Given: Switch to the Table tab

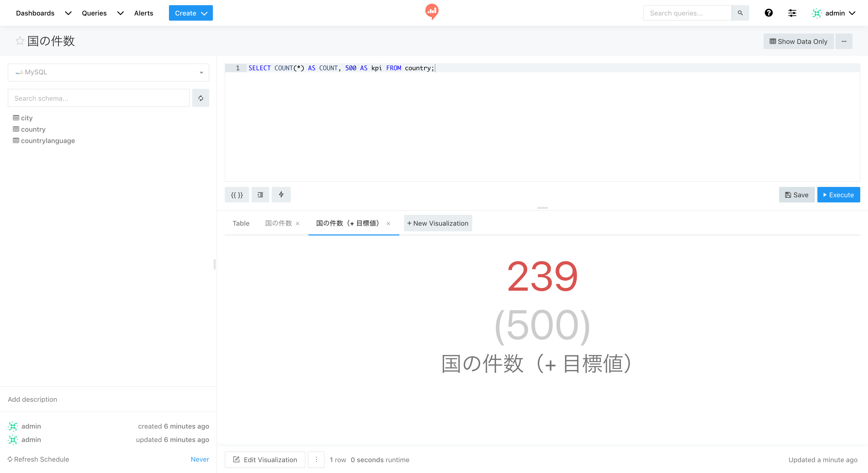Looking at the screenshot, I should pyautogui.click(x=241, y=223).
